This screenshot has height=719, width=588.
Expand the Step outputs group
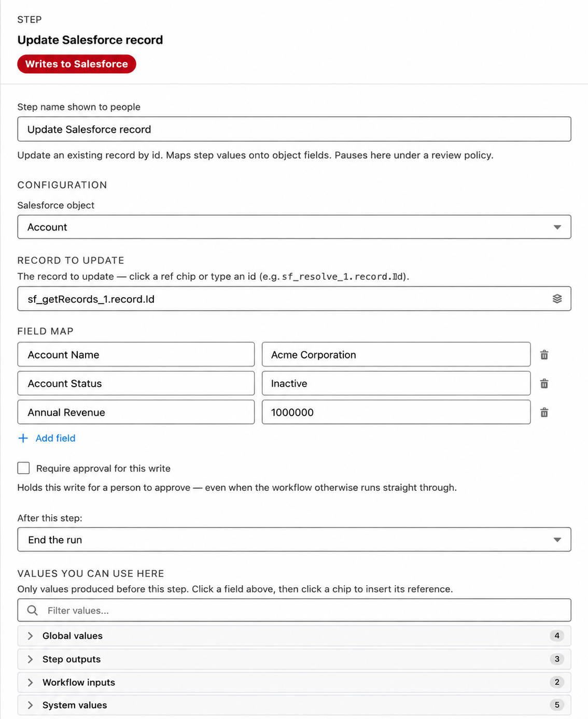tap(294, 659)
